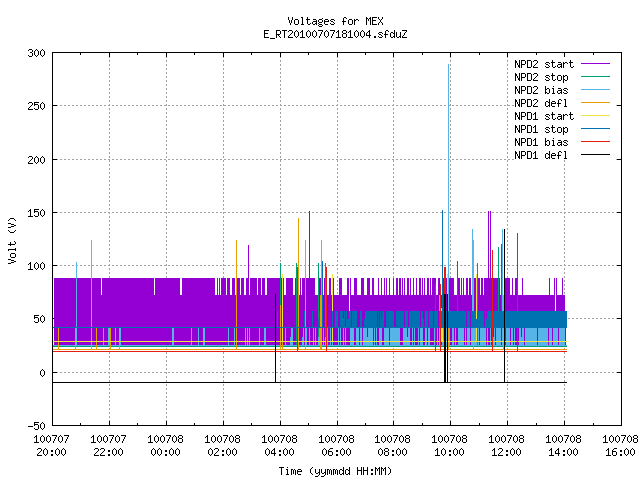Click the red NPD1 bias legend line
The width and height of the screenshot is (640, 480).
[x=595, y=142]
